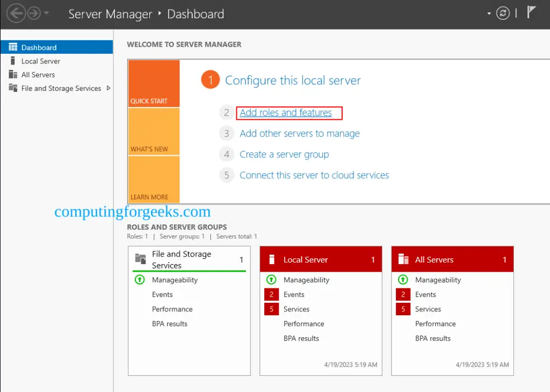Click All Servers icon in sidebar
Image resolution: width=550 pixels, height=392 pixels.
click(x=13, y=74)
